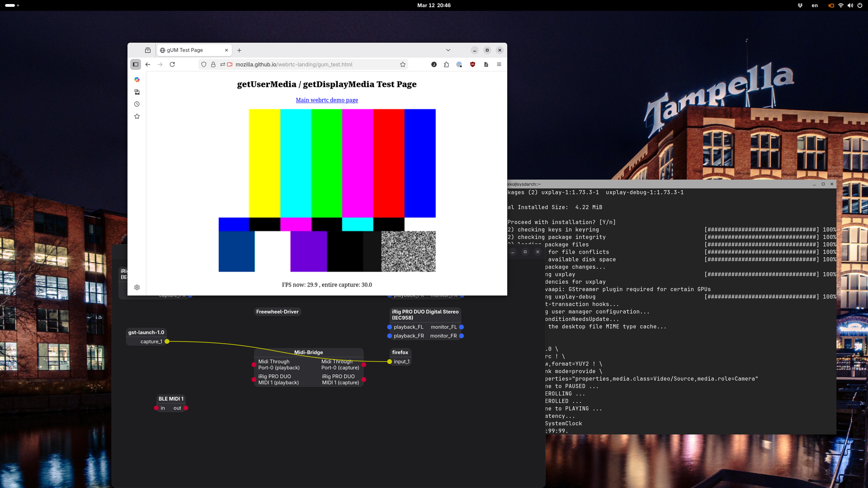Screen dimensions: 868x488
Task: Open sidebar settings with the gear icon
Action: coord(137,287)
